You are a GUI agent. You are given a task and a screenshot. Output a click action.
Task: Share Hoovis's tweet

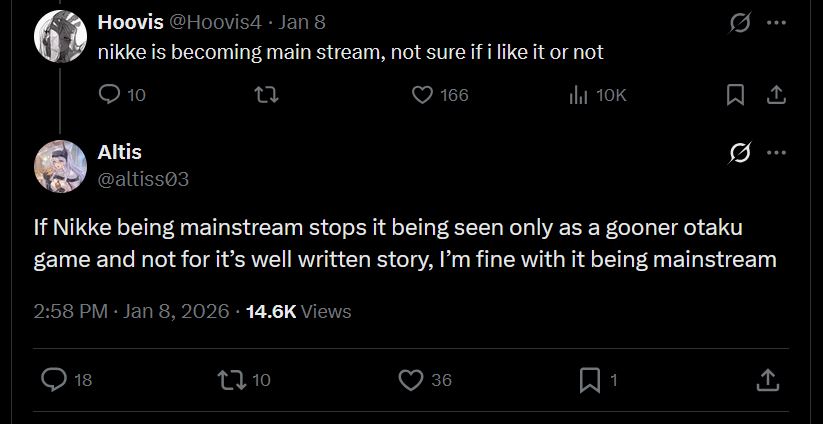click(x=774, y=95)
